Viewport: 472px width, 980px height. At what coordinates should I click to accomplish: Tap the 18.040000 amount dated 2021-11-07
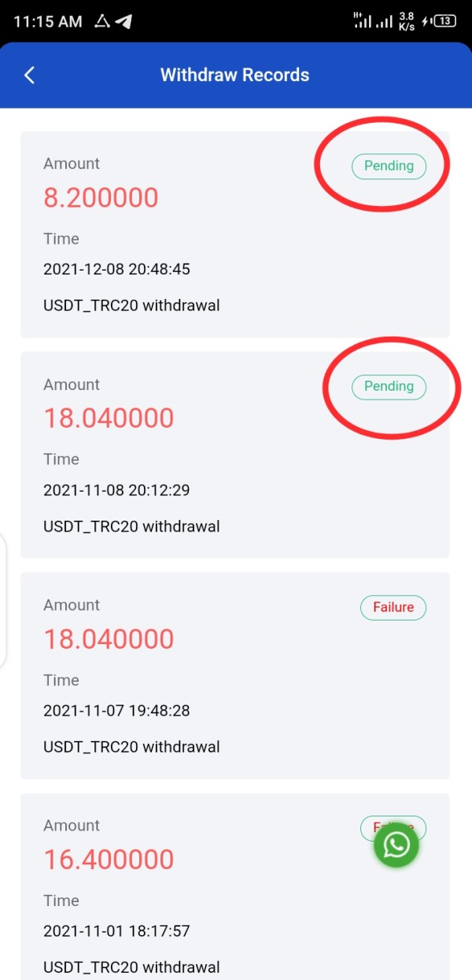[109, 639]
